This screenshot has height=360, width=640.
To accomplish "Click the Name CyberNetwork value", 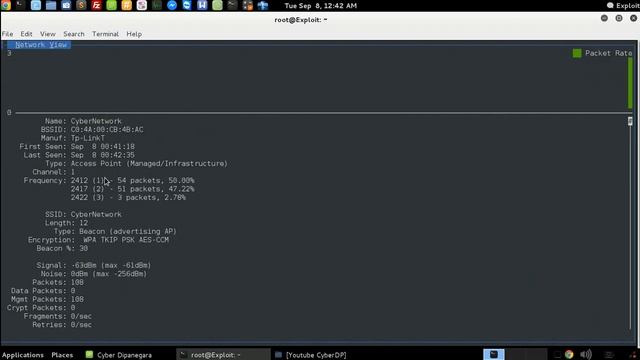I will [x=96, y=121].
